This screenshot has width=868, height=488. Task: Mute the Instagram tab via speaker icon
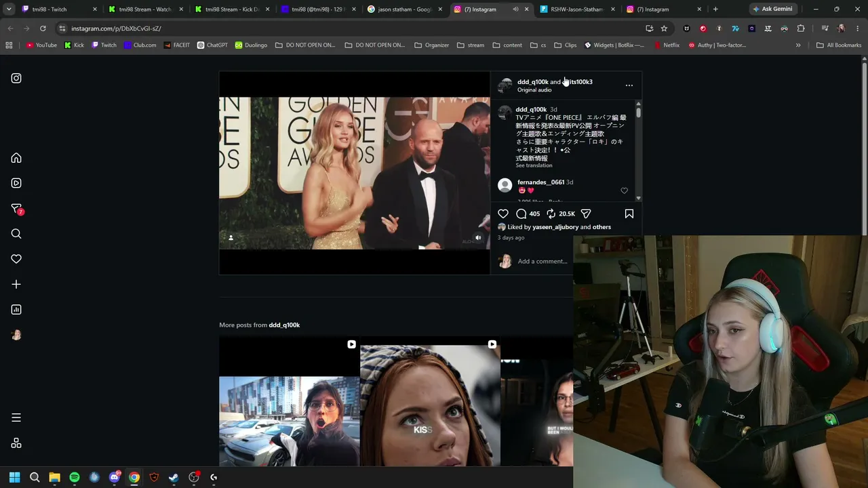[515, 9]
